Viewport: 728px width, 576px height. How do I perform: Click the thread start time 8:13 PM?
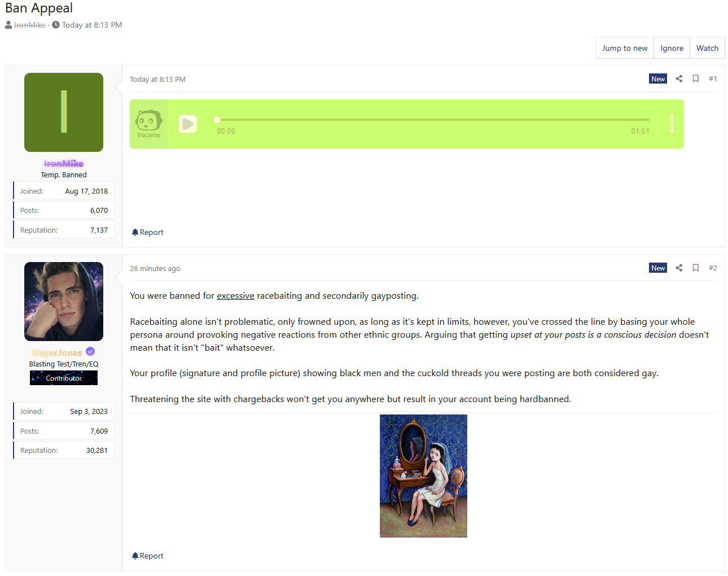pos(92,25)
